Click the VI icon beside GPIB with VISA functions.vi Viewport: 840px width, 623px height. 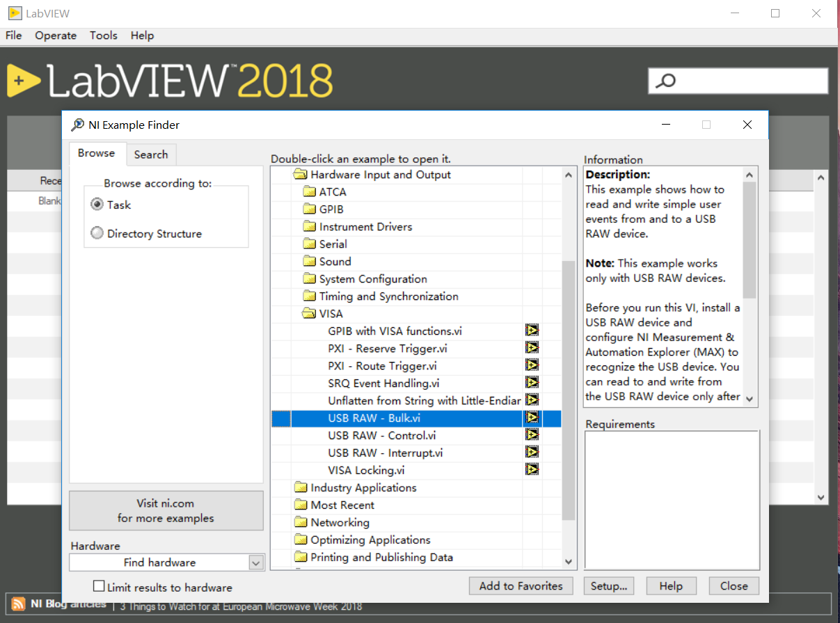(x=532, y=330)
